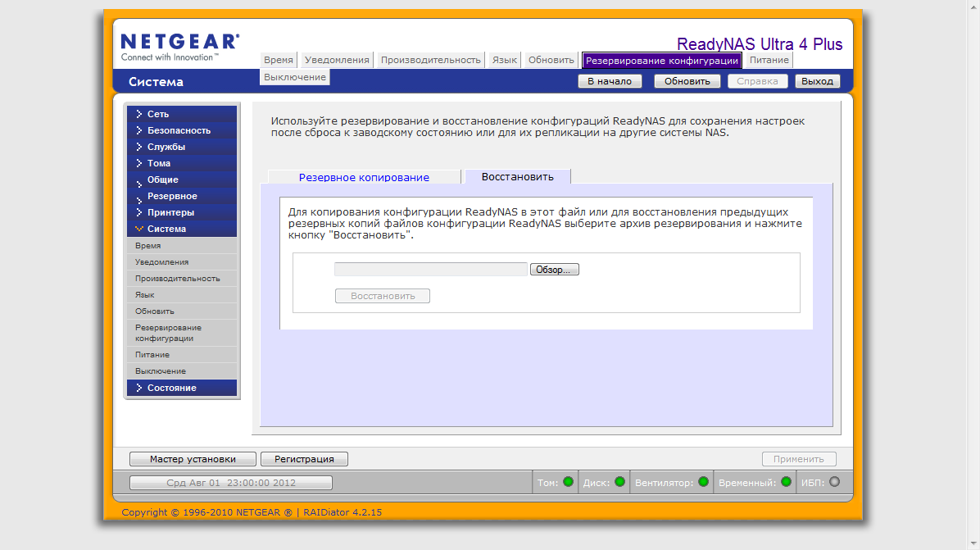Click the Применить button
Screen dimensions: 980x550
pyautogui.click(x=799, y=459)
